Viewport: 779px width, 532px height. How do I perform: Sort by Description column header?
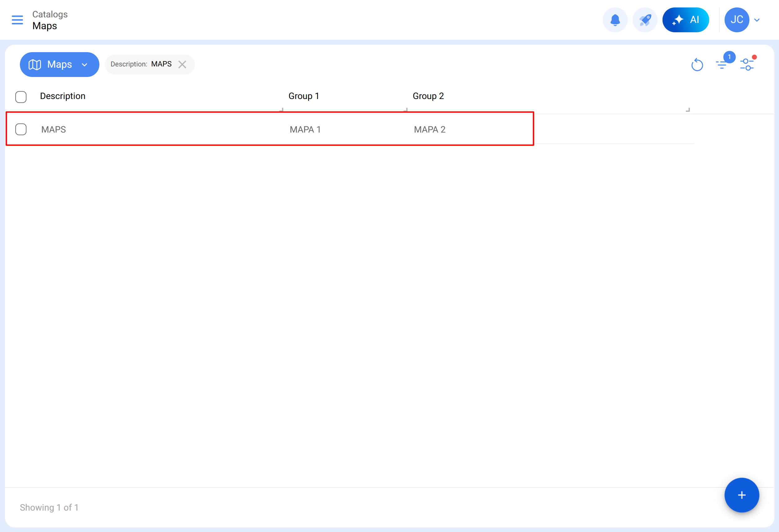pyautogui.click(x=63, y=96)
